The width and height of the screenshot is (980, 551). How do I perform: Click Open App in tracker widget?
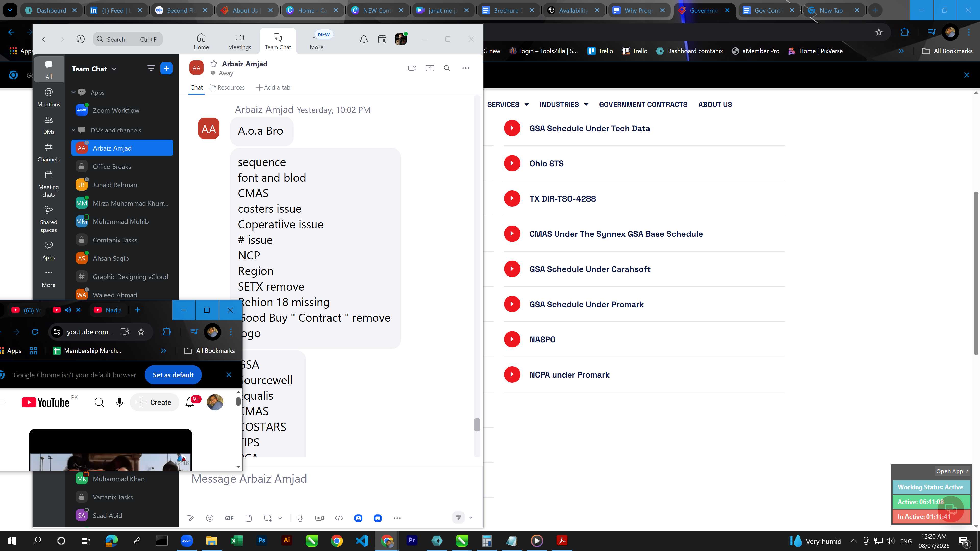click(952, 471)
